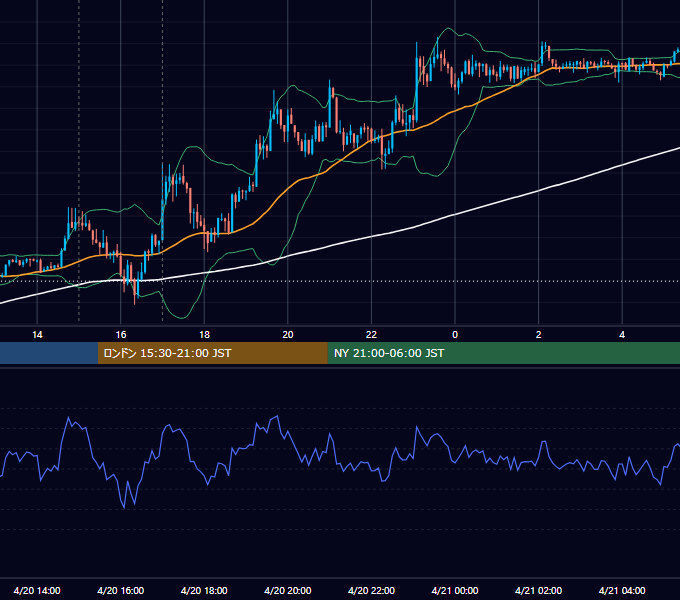The height and width of the screenshot is (600, 680).
Task: Click the '2' hour label on price chart axis
Action: click(539, 335)
